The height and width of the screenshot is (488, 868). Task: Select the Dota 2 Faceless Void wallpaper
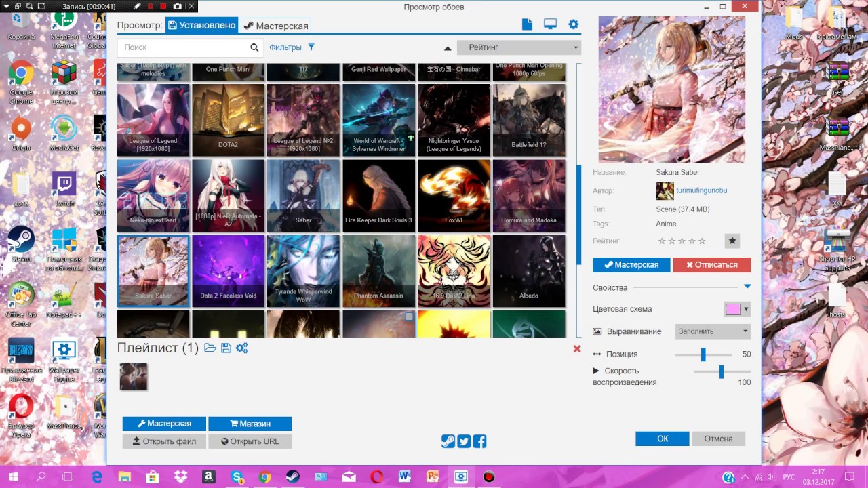[229, 271]
